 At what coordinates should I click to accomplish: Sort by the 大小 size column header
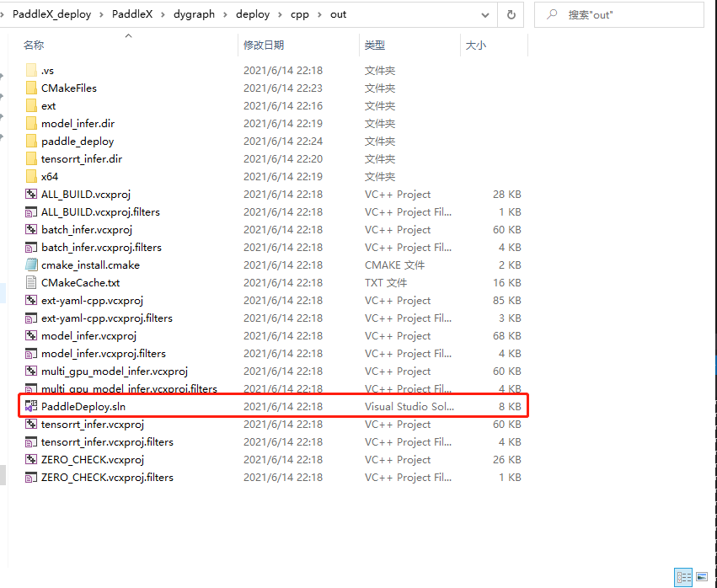476,45
